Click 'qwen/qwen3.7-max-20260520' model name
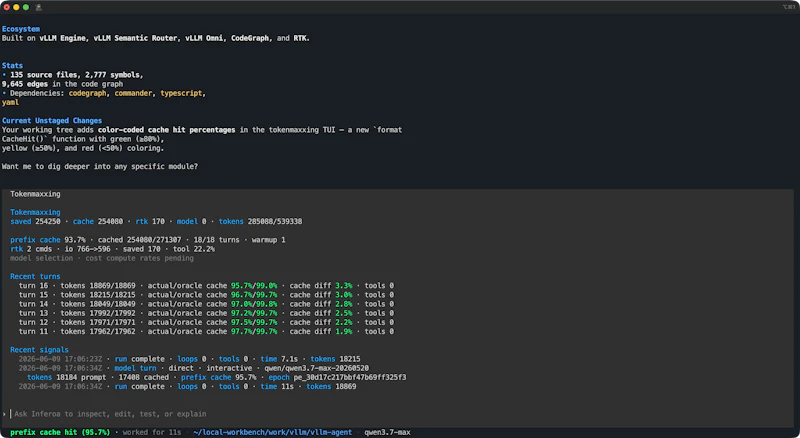This screenshot has width=800, height=438. click(316, 369)
